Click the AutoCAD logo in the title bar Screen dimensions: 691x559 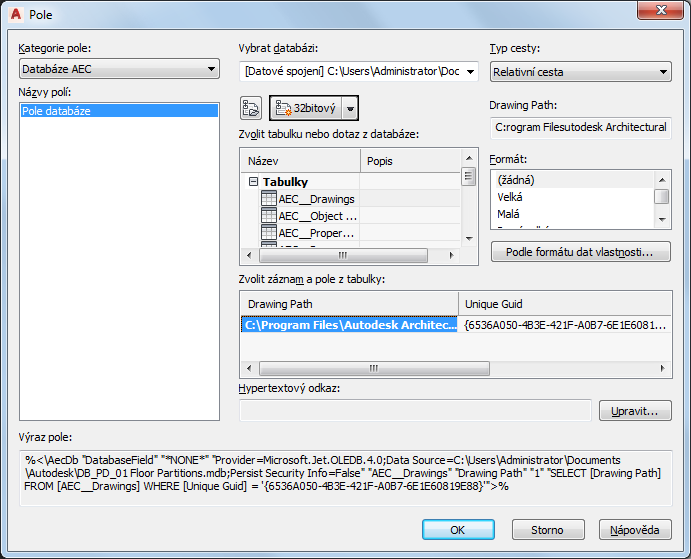coord(16,14)
